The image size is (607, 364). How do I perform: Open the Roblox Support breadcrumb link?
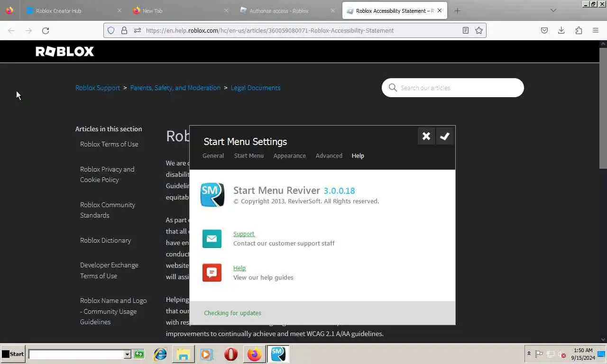click(98, 88)
